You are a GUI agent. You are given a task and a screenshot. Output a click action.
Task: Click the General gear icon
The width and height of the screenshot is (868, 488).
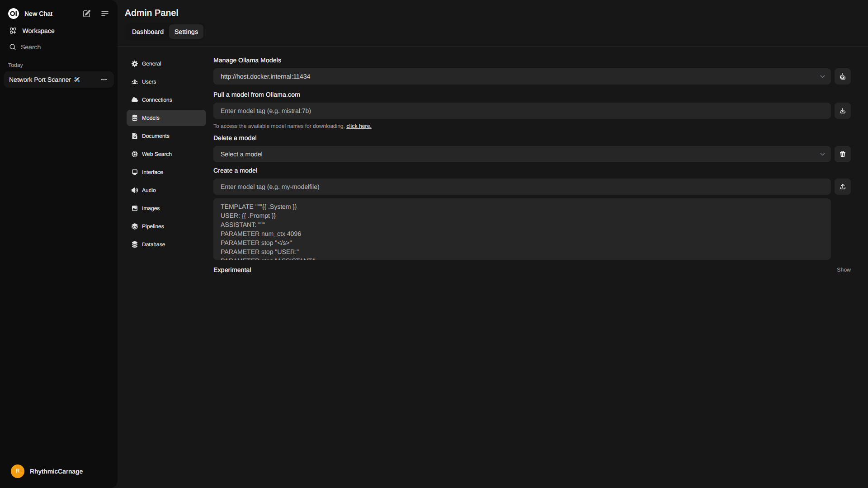135,64
